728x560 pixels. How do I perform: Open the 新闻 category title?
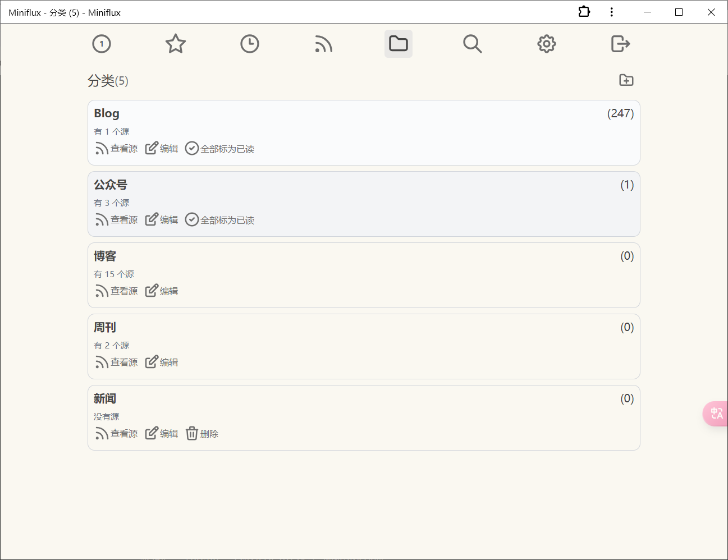(105, 398)
